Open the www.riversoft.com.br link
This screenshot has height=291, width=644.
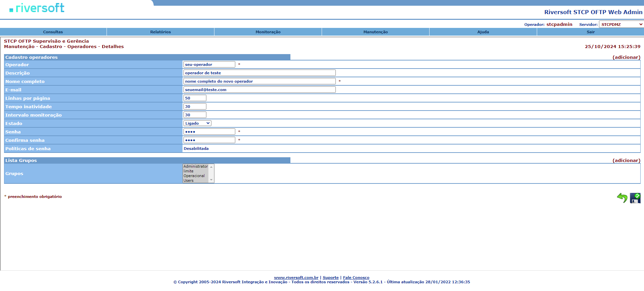pyautogui.click(x=296, y=278)
